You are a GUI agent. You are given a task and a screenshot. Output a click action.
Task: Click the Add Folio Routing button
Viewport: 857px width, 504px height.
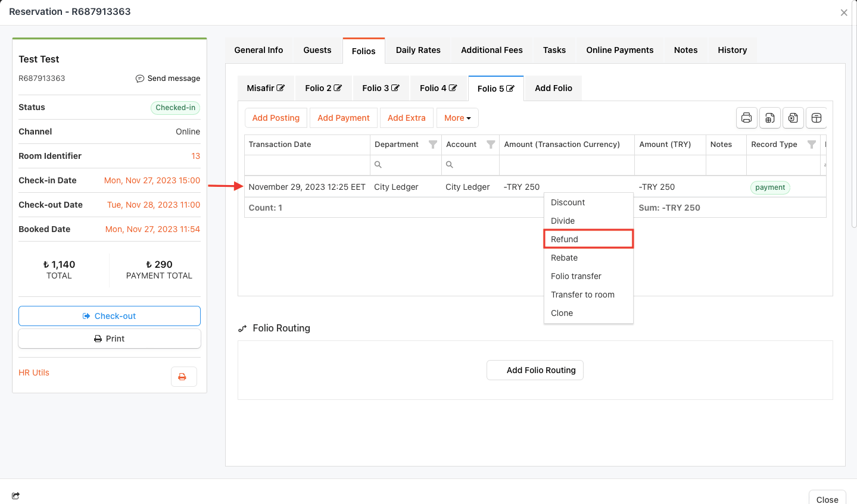[x=535, y=370]
